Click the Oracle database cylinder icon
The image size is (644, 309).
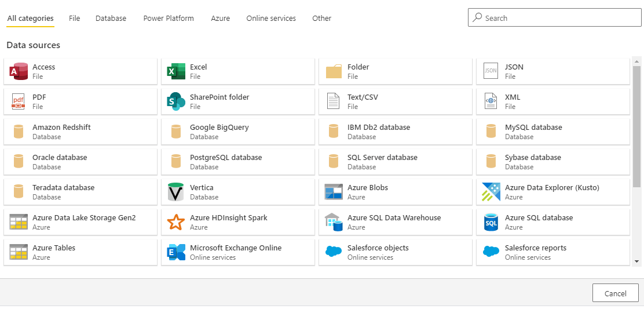coord(19,162)
